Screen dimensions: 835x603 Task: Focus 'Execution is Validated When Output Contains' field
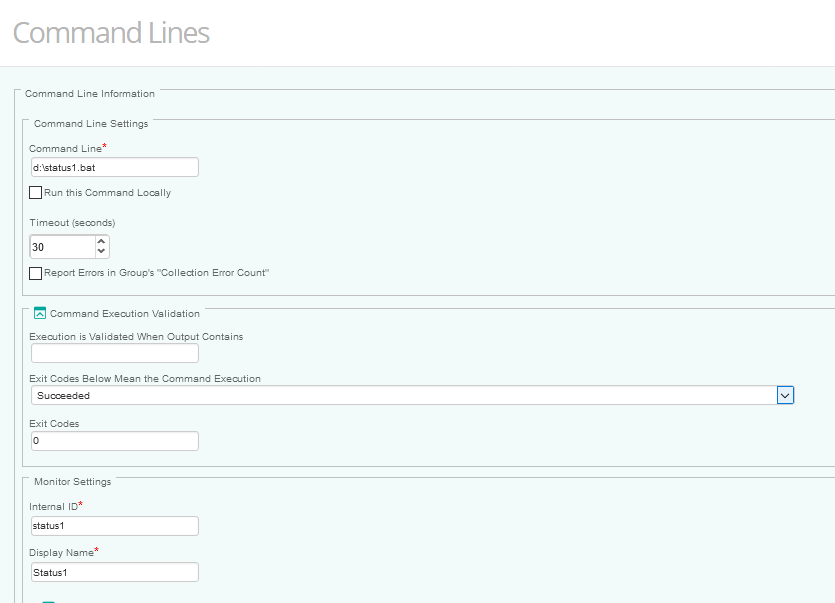[x=114, y=353]
